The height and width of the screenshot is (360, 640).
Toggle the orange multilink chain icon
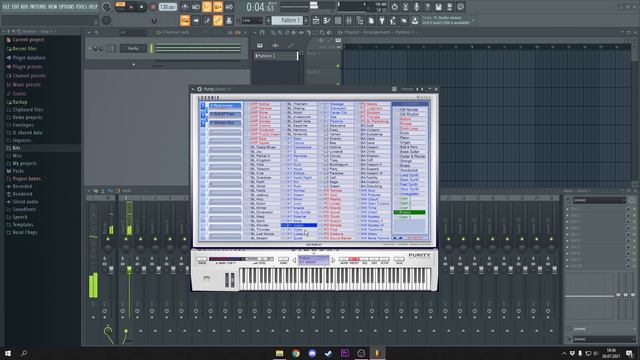218,20
